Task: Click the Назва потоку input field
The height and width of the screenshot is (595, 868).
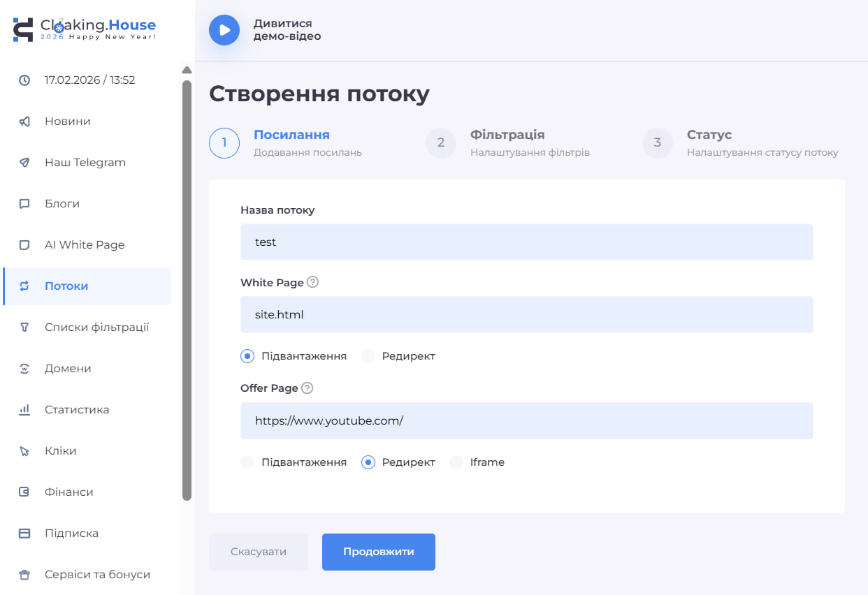Action: coord(527,242)
